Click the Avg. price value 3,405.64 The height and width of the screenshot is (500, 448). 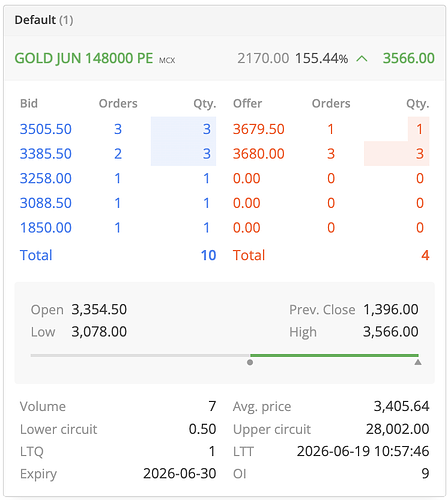401,406
